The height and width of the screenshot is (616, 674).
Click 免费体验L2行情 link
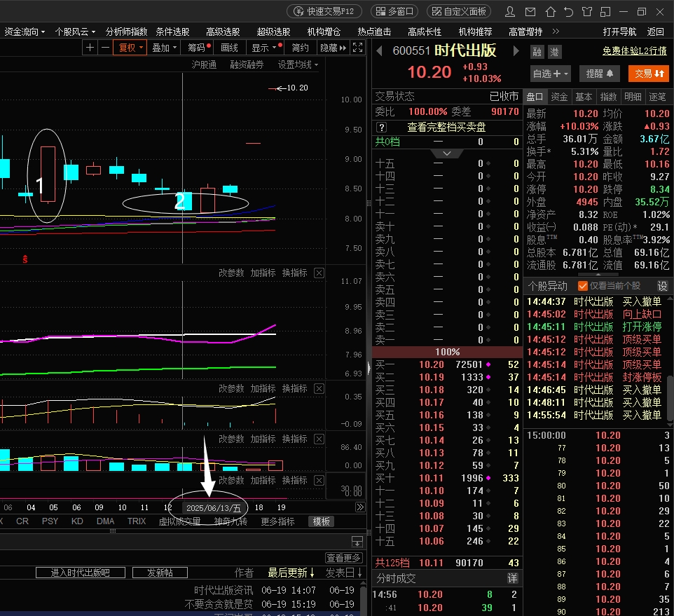(x=635, y=50)
